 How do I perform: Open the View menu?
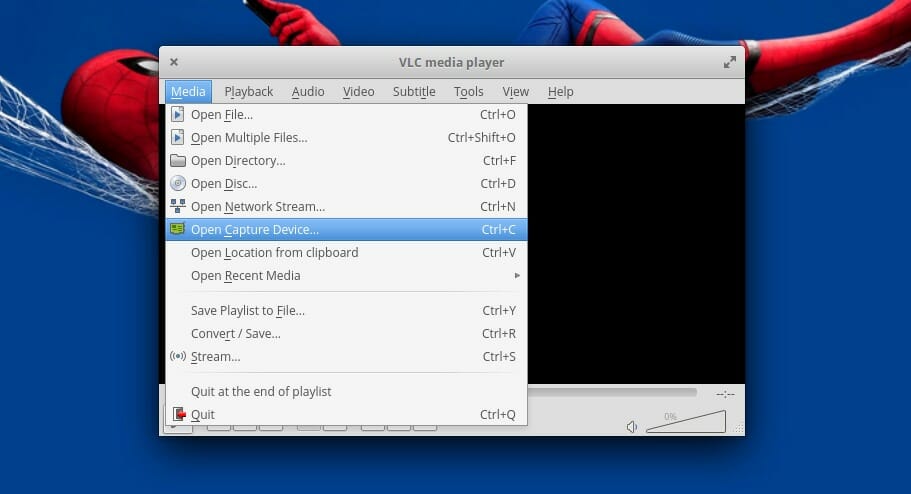[515, 91]
